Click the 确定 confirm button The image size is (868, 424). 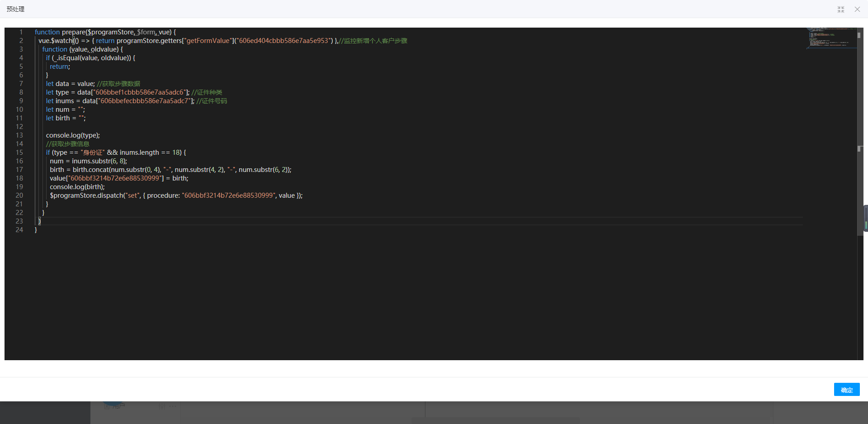846,390
